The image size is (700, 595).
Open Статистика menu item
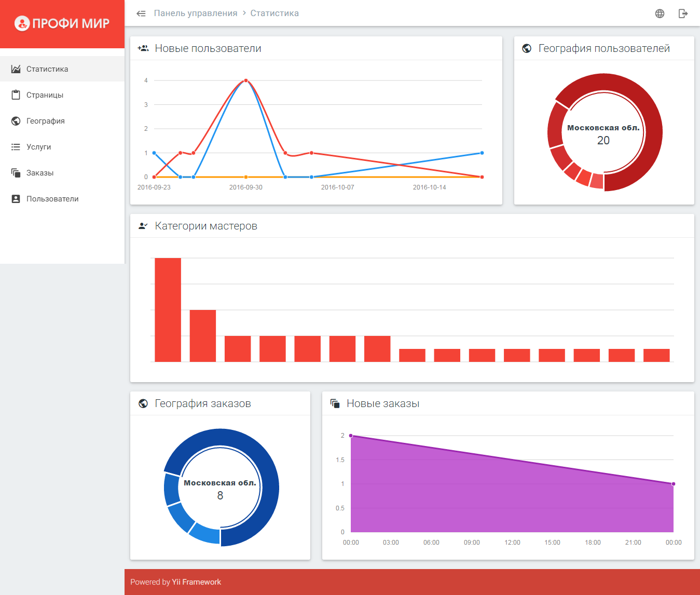(62, 69)
